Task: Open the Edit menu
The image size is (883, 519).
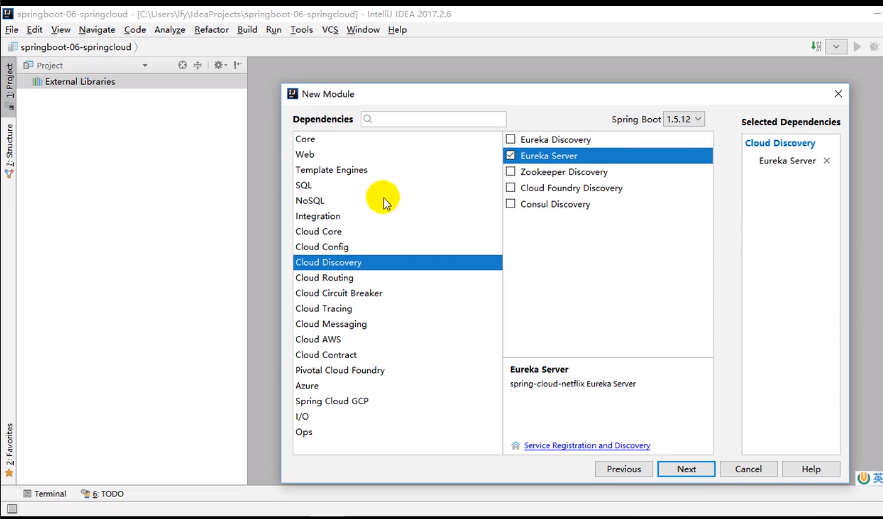Action: (x=34, y=30)
